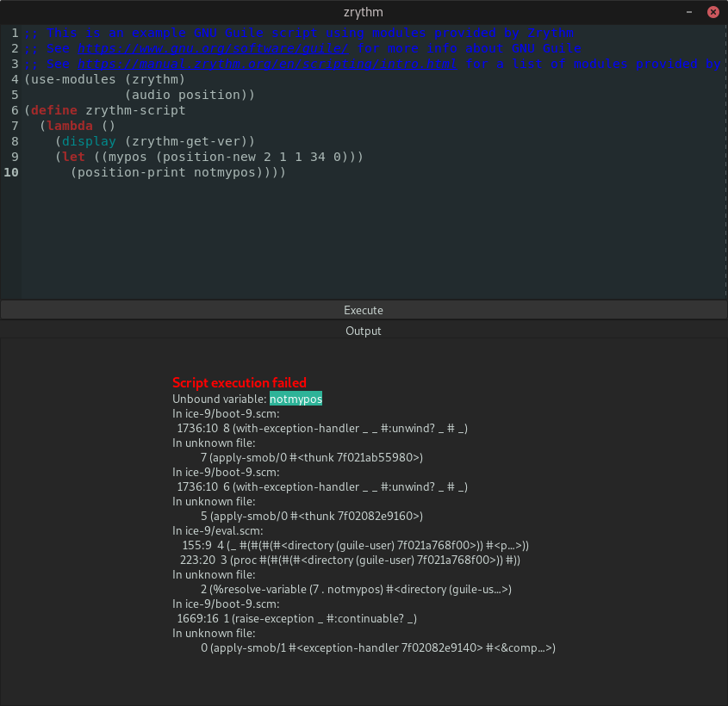Click the 'Script execution failed' error heading
This screenshot has height=706, width=728.
point(240,382)
